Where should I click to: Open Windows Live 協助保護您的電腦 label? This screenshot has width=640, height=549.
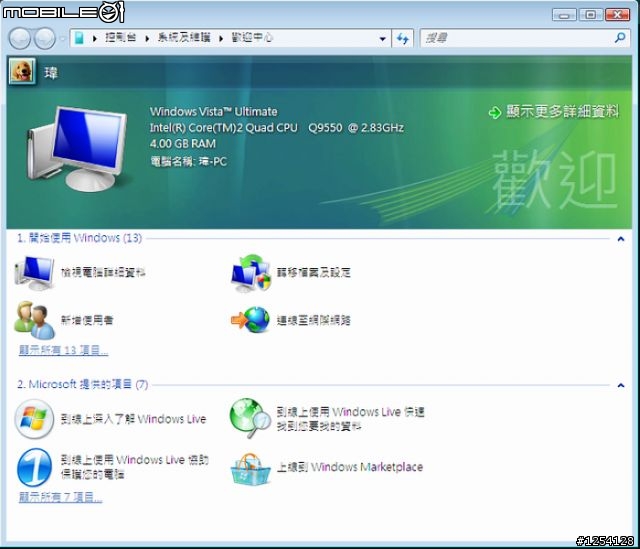click(135, 467)
